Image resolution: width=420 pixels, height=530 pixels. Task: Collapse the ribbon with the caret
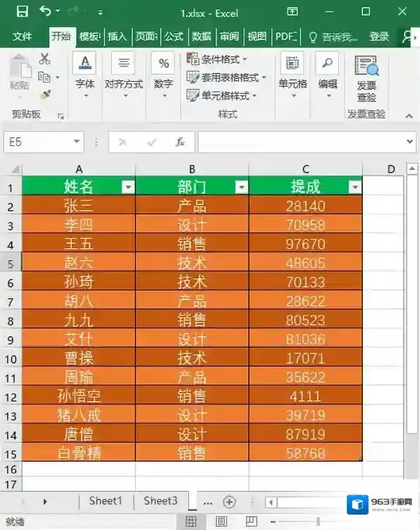click(409, 116)
